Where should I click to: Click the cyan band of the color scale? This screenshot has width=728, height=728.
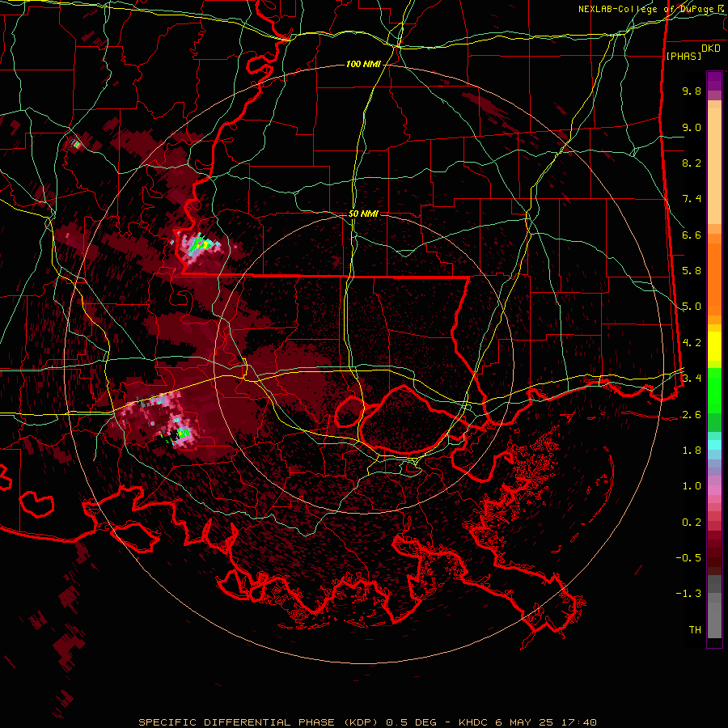tap(714, 445)
